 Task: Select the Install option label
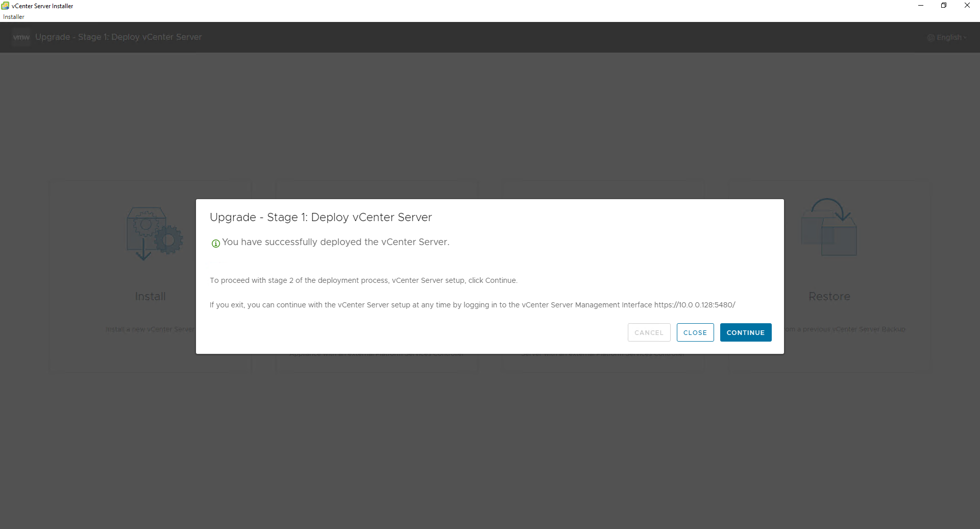click(x=150, y=297)
